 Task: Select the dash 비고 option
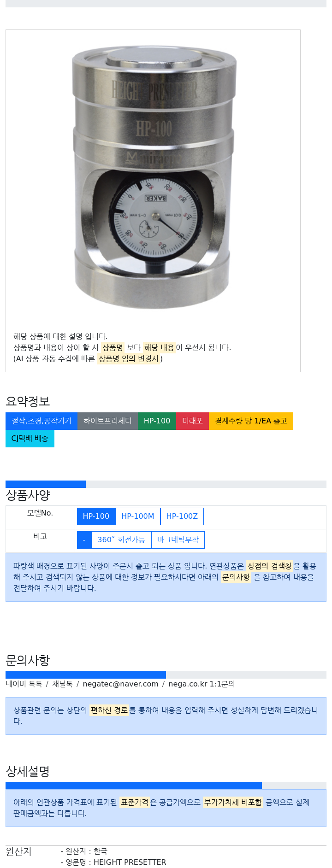pos(84,540)
